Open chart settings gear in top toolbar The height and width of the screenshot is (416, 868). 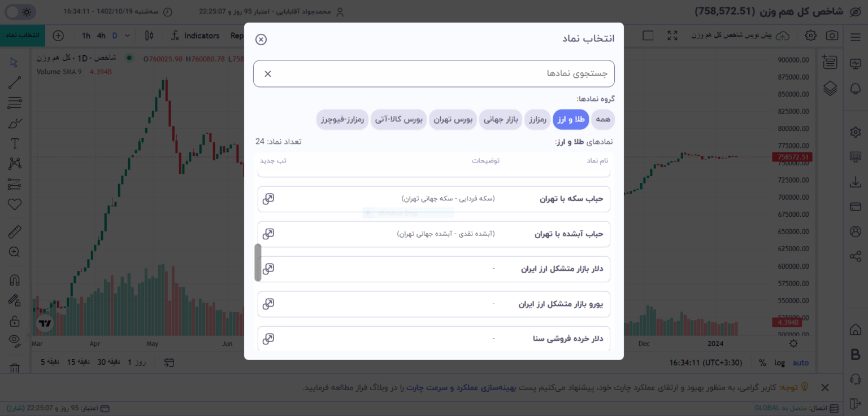click(810, 36)
